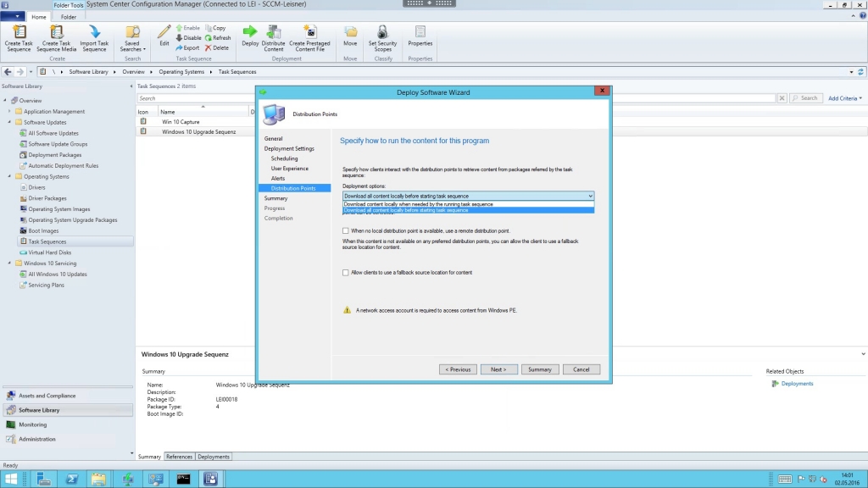Screen dimensions: 868x488
Task: Open Deployments related objects link
Action: pyautogui.click(x=797, y=384)
